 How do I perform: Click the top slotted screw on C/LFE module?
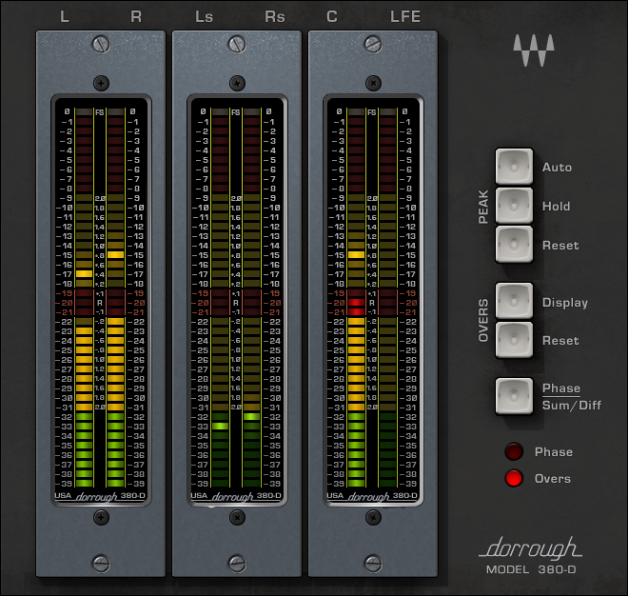coord(373,44)
